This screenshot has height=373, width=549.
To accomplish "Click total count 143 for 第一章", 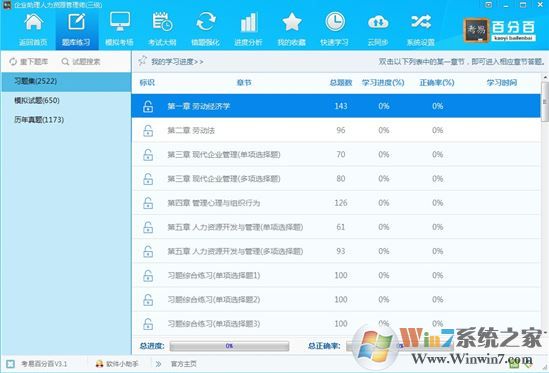I will tap(341, 106).
